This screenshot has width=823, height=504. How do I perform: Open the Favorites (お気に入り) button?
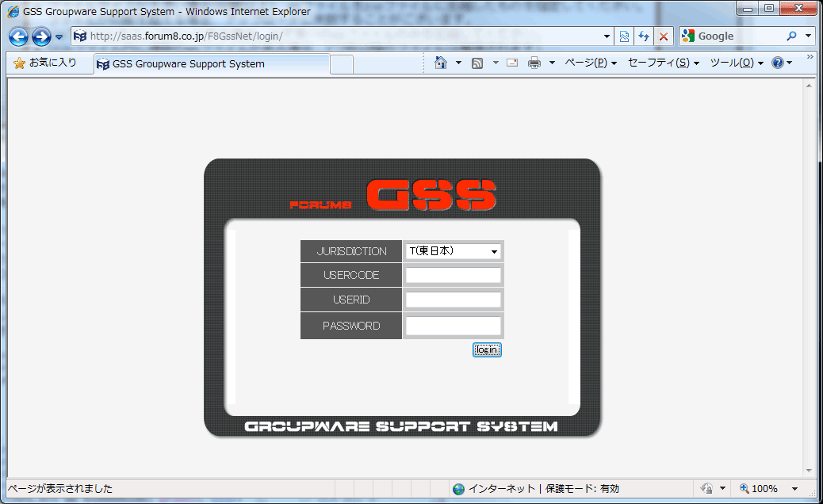point(46,63)
